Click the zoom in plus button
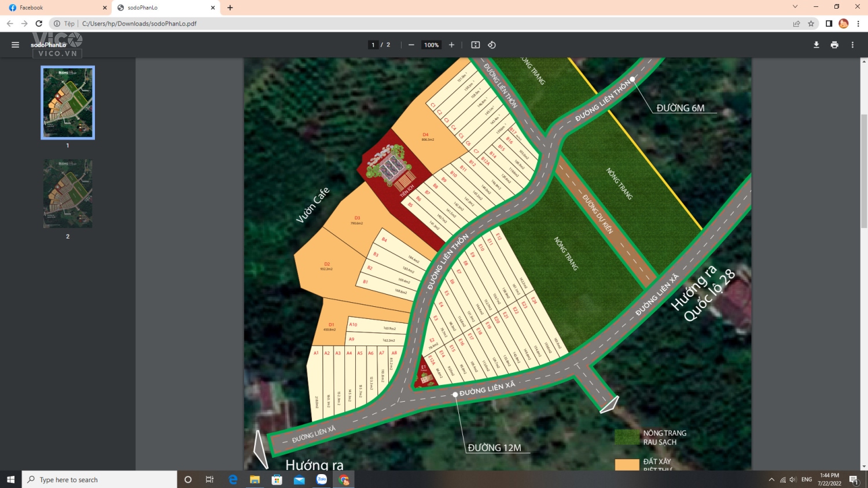Screen dimensions: 868x488 tap(451, 45)
